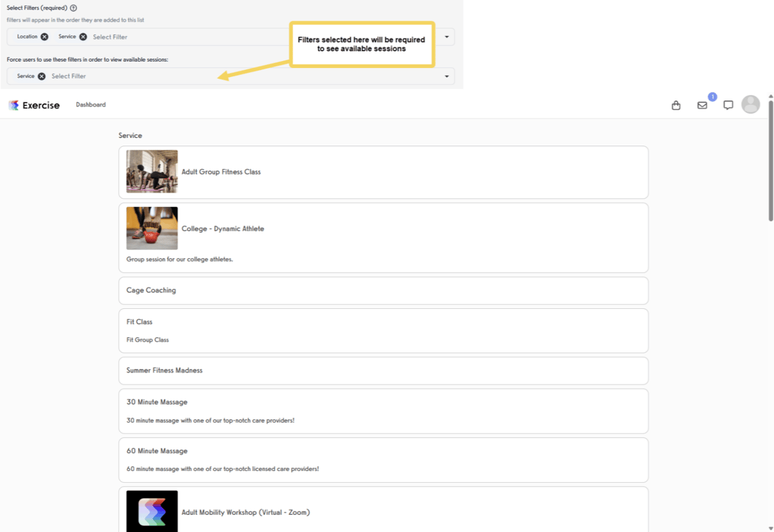The image size is (774, 532).
Task: Click the Adult Mobility Workshop logo thumbnail
Action: (x=152, y=511)
